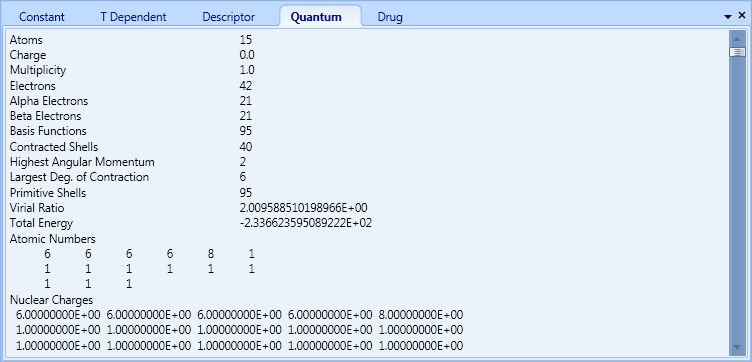Click the Basis Functions label
Screen dimensions: 752x362
tap(48, 131)
